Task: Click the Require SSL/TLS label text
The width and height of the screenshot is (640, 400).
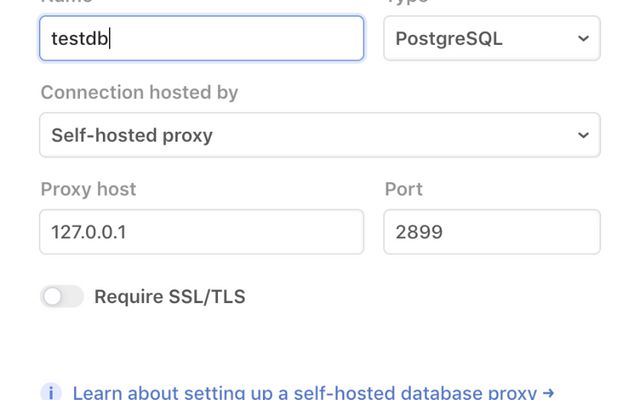Action: [169, 296]
